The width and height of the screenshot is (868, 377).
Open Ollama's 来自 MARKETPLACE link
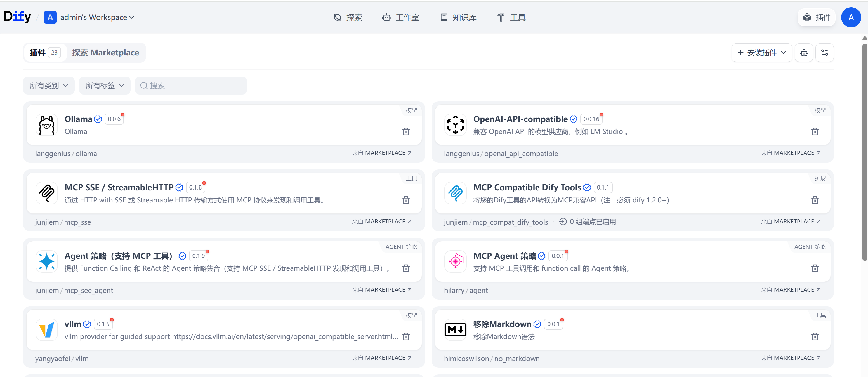tap(382, 153)
